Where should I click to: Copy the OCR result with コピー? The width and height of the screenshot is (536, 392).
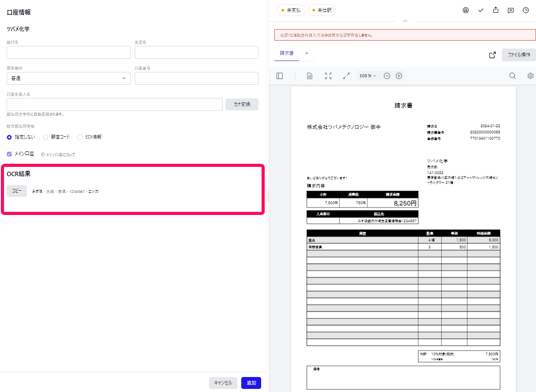point(17,191)
